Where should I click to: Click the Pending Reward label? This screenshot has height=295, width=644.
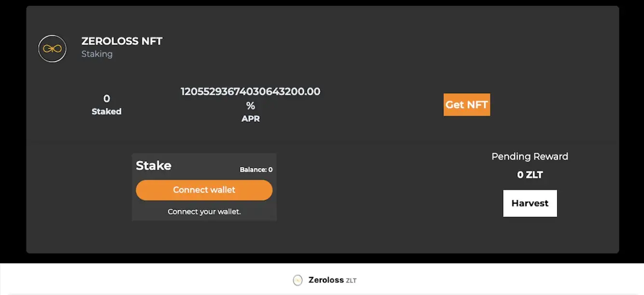tap(530, 156)
